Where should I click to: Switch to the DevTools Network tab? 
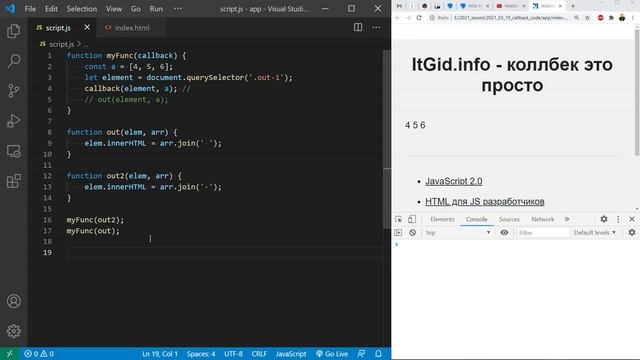pos(542,219)
